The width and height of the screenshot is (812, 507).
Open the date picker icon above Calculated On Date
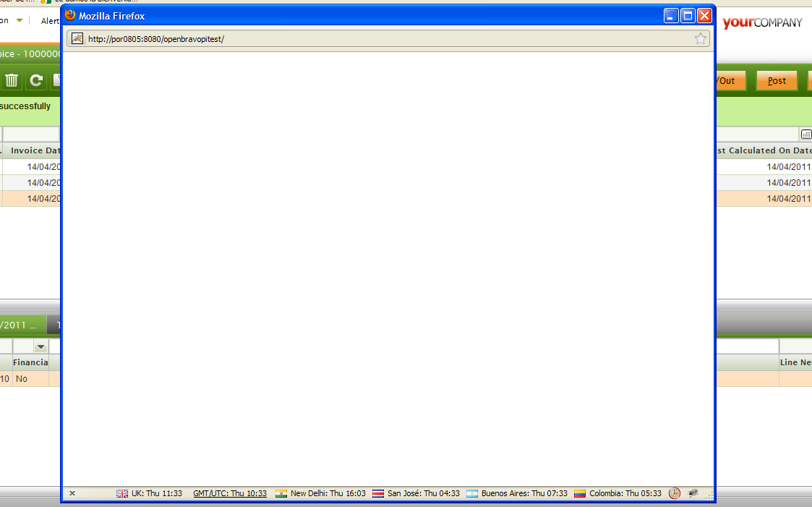(805, 134)
